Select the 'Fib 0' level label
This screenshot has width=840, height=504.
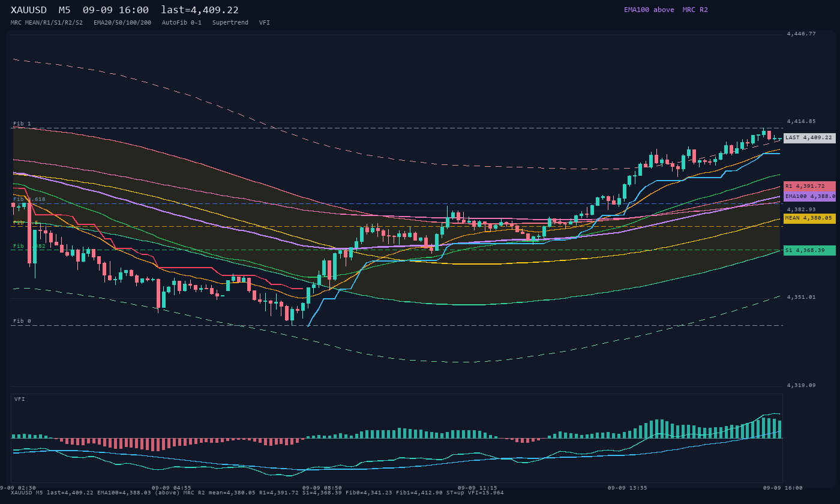coord(22,321)
